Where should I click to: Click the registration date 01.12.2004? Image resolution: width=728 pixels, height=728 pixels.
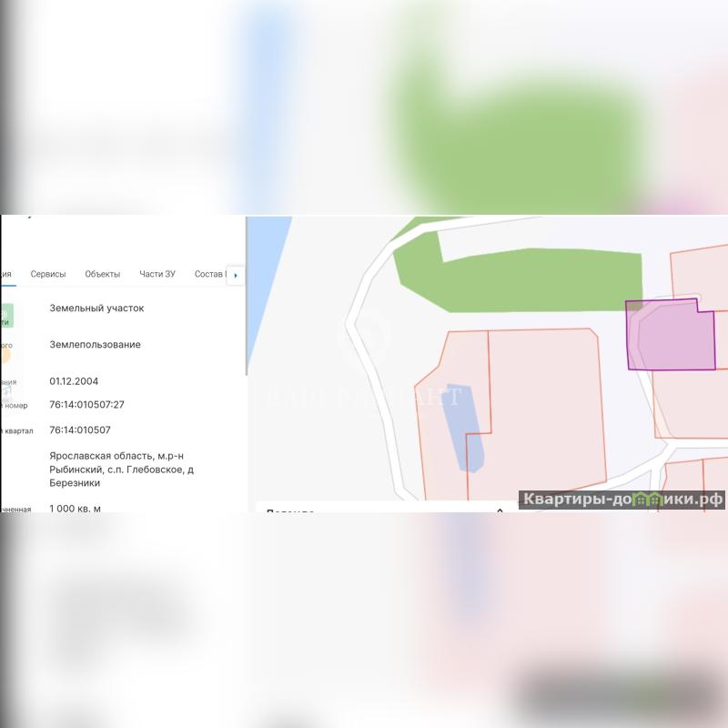pyautogui.click(x=74, y=381)
